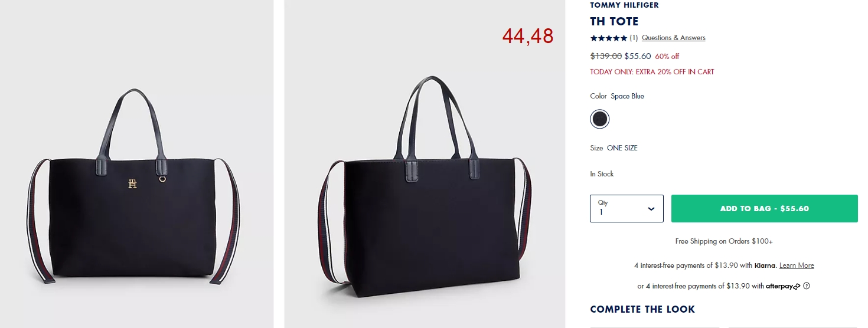This screenshot has height=328, width=868.
Task: Click the afterpay logo
Action: click(x=783, y=286)
